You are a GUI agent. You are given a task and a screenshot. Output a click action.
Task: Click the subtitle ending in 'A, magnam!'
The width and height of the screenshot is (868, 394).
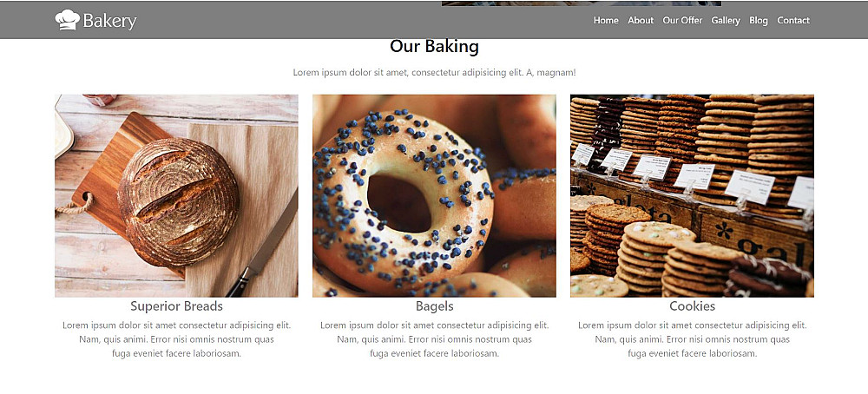coord(434,73)
